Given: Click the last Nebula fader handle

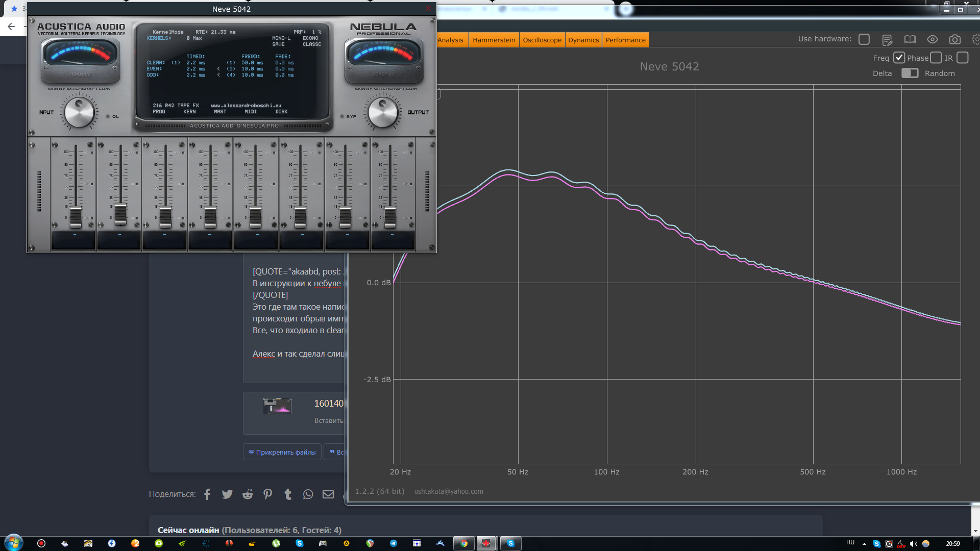Looking at the screenshot, I should tap(390, 217).
